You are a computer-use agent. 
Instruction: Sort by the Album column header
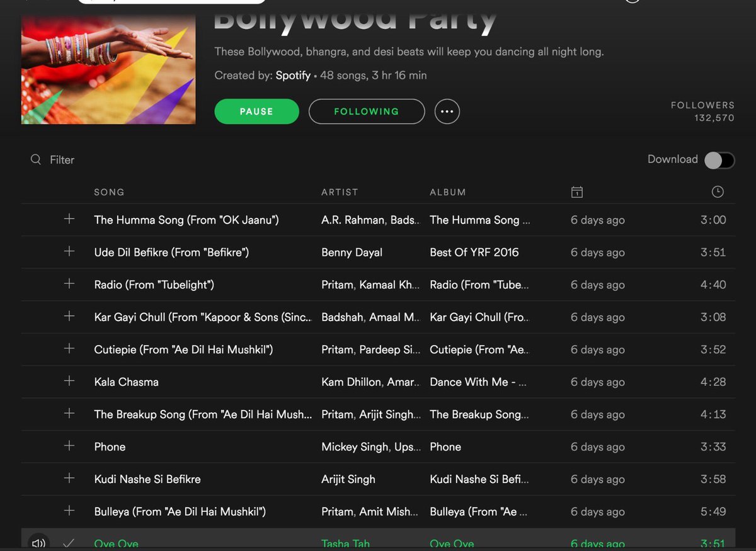448,192
